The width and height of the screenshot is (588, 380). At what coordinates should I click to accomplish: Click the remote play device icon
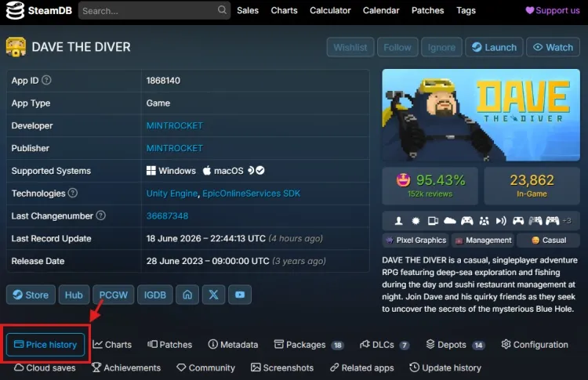pyautogui.click(x=433, y=221)
